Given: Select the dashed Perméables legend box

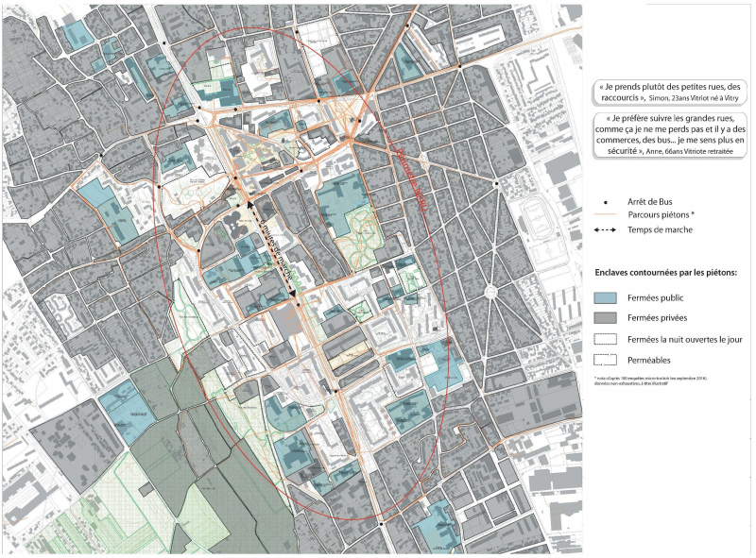Looking at the screenshot, I should point(606,360).
